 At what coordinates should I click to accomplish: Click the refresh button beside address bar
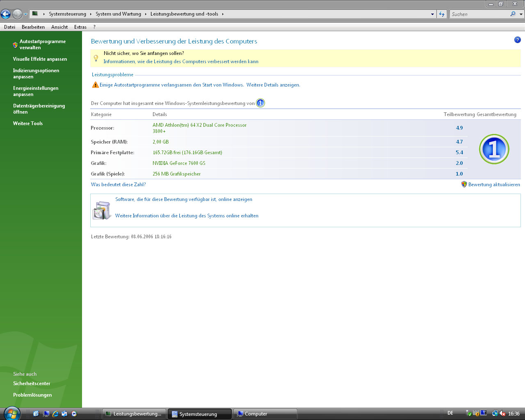click(x=442, y=14)
